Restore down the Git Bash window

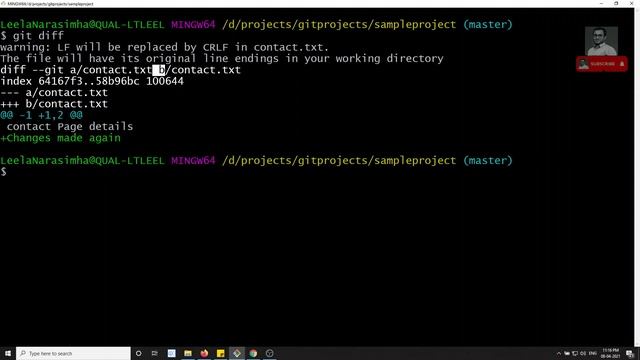click(x=616, y=4)
